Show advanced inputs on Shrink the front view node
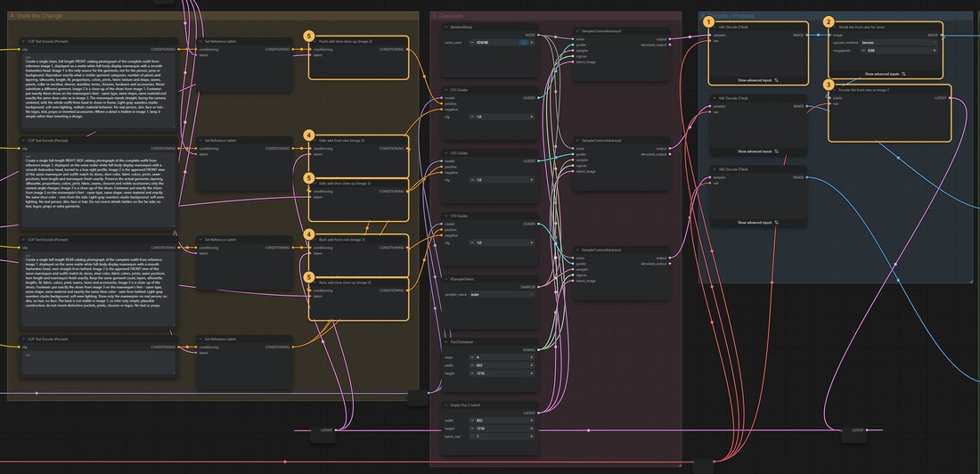980x474 pixels. pyautogui.click(x=886, y=74)
